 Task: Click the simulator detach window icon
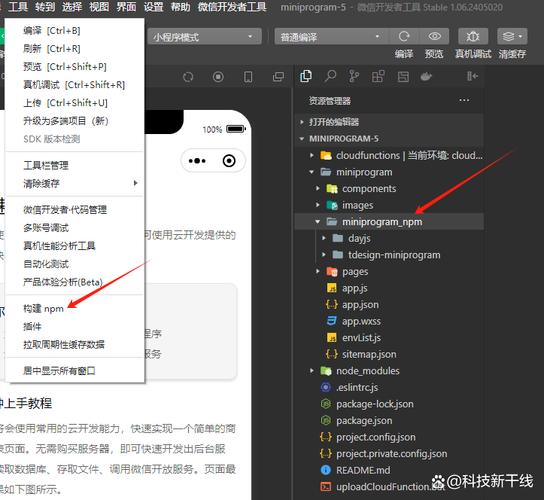(x=278, y=77)
